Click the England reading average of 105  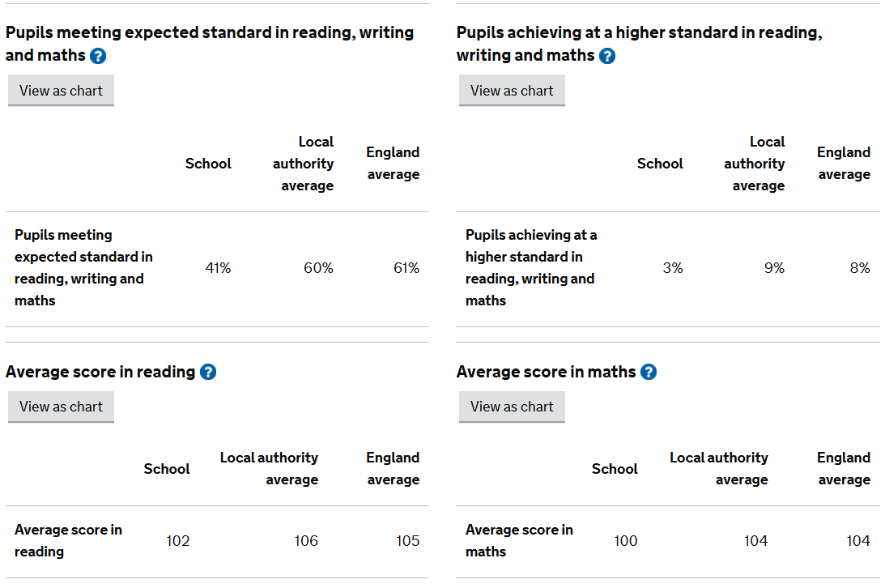(407, 541)
